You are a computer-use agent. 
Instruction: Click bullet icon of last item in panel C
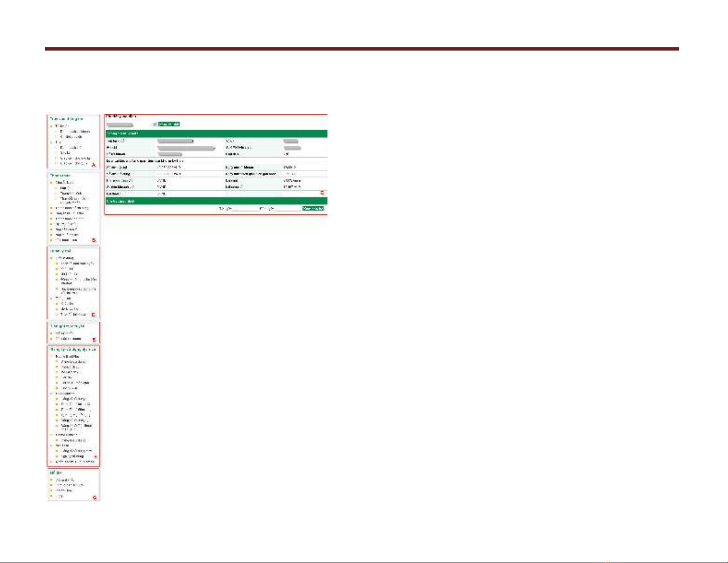(x=57, y=315)
